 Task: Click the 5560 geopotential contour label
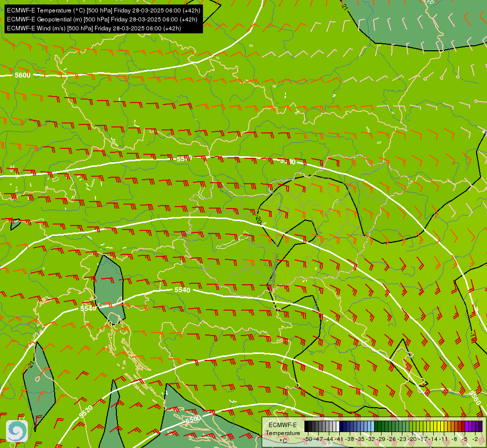point(475,398)
